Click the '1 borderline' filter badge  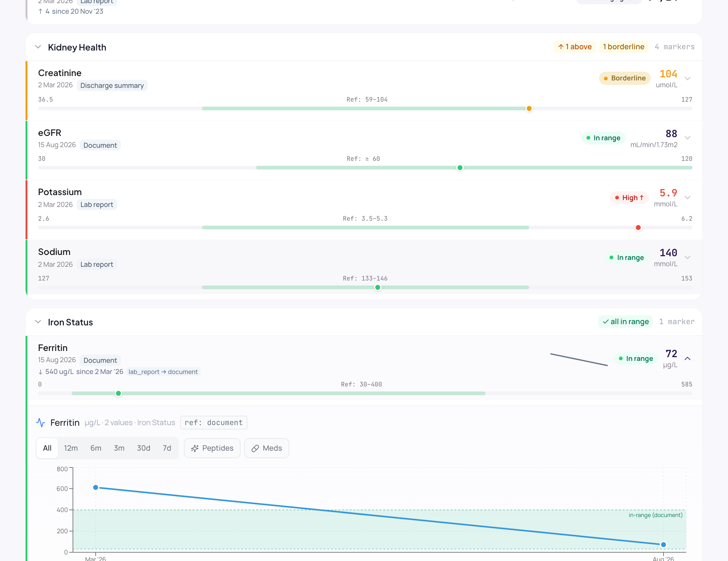[624, 47]
